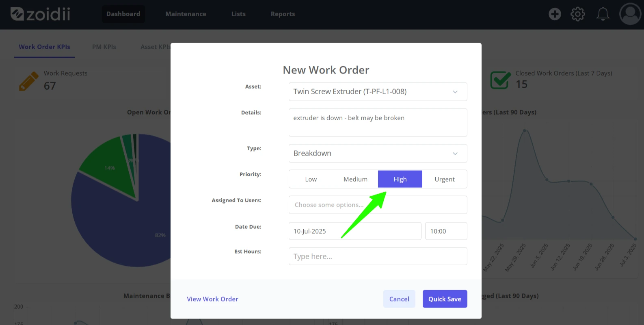Open the Reports menu
The image size is (644, 325).
283,14
